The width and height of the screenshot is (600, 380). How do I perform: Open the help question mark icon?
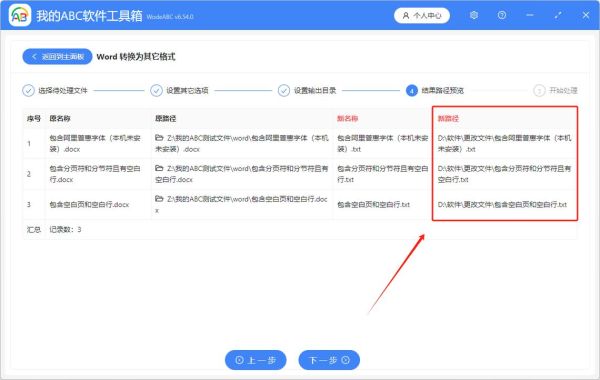pos(502,15)
